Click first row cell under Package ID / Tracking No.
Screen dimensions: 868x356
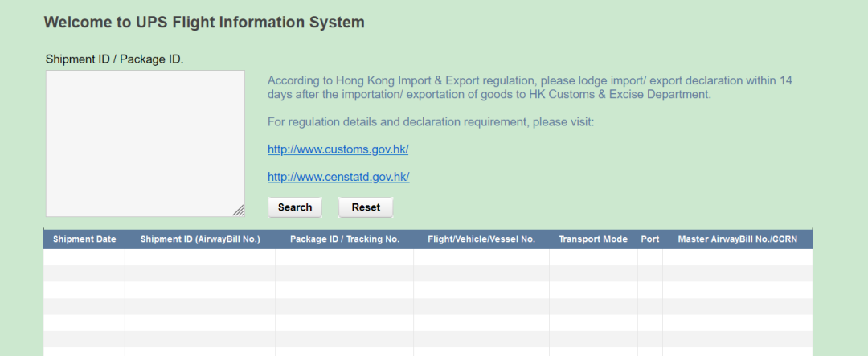[344, 257]
